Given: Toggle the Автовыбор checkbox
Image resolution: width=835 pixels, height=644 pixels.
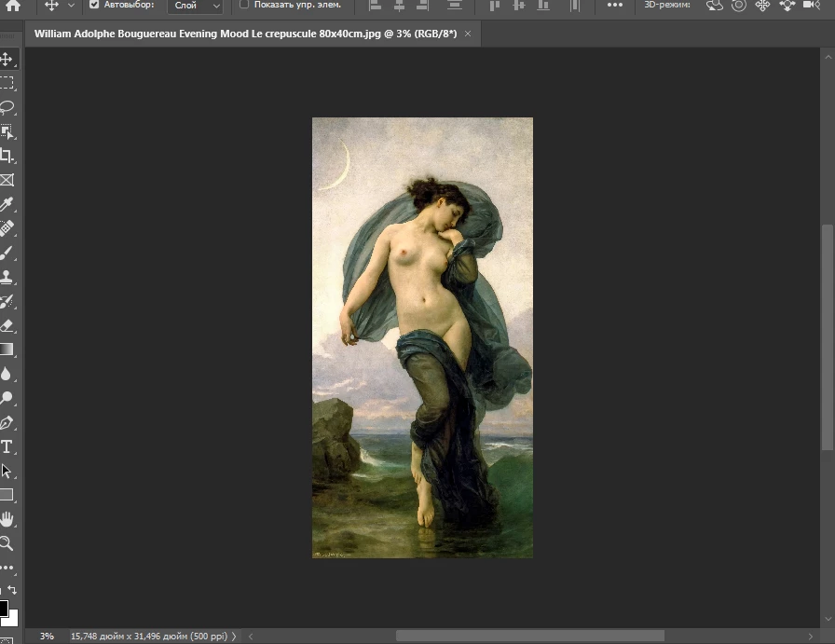Looking at the screenshot, I should pos(94,5).
